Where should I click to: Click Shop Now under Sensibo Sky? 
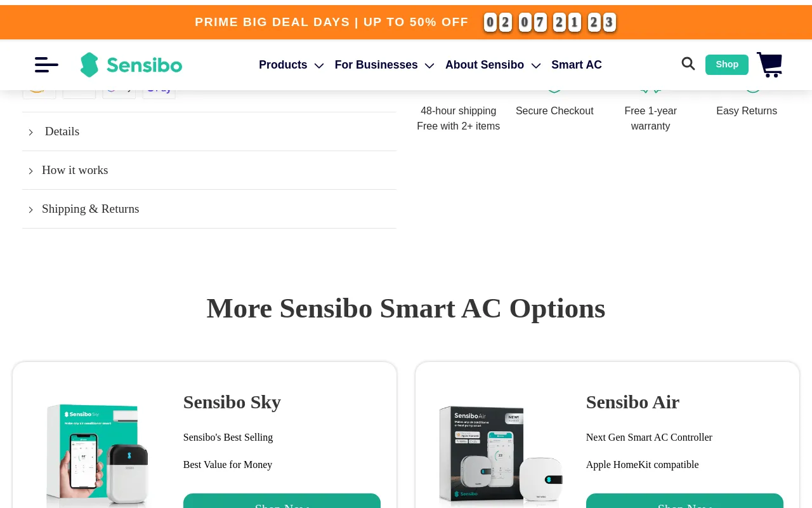click(282, 501)
